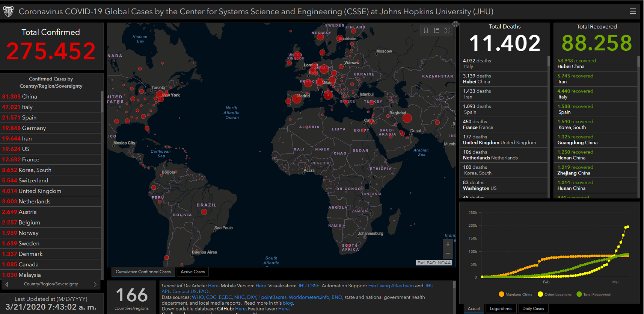Open the 1point3acres link
This screenshot has height=314, width=644.
[273, 297]
